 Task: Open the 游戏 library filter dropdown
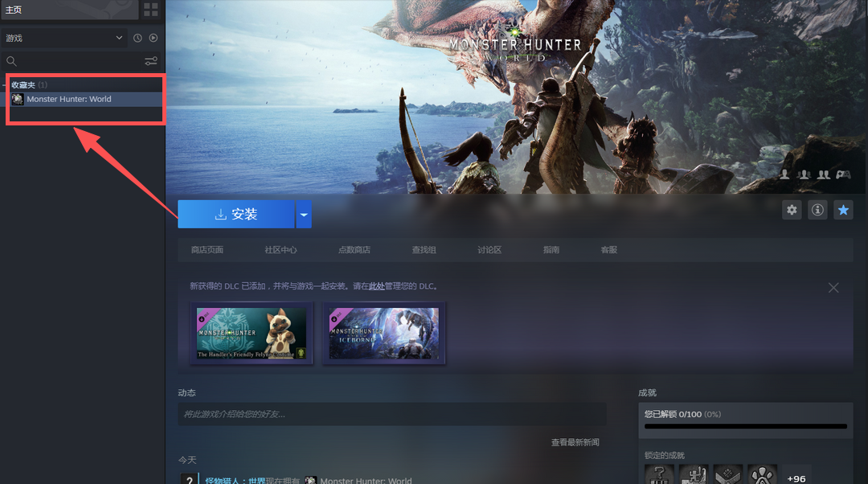pos(64,38)
